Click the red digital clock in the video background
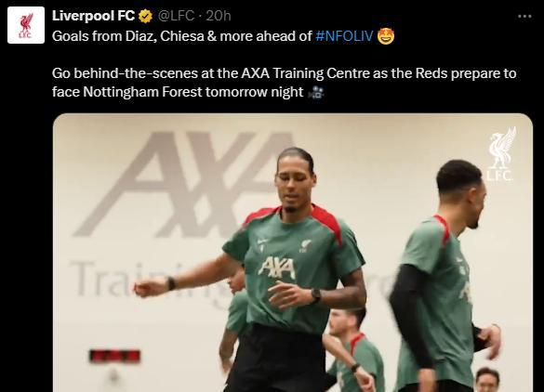The width and height of the screenshot is (544, 392). [x=114, y=357]
